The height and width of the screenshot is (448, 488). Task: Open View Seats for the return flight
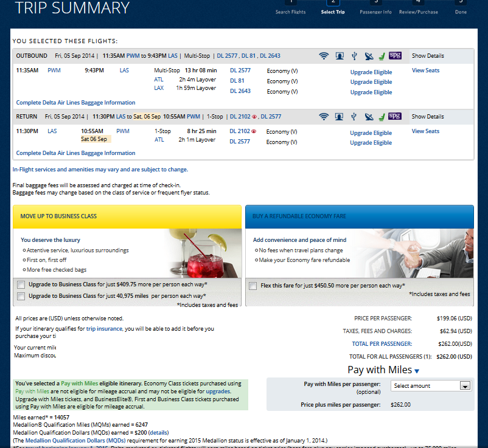pos(425,131)
